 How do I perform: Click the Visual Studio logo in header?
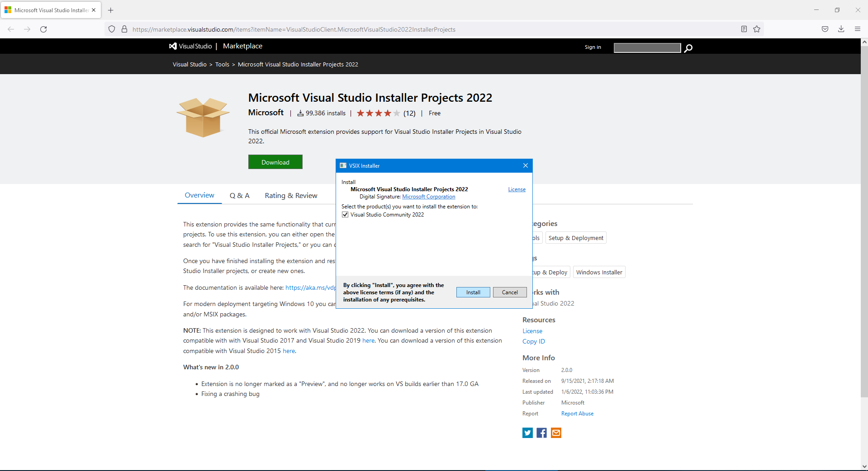click(190, 46)
